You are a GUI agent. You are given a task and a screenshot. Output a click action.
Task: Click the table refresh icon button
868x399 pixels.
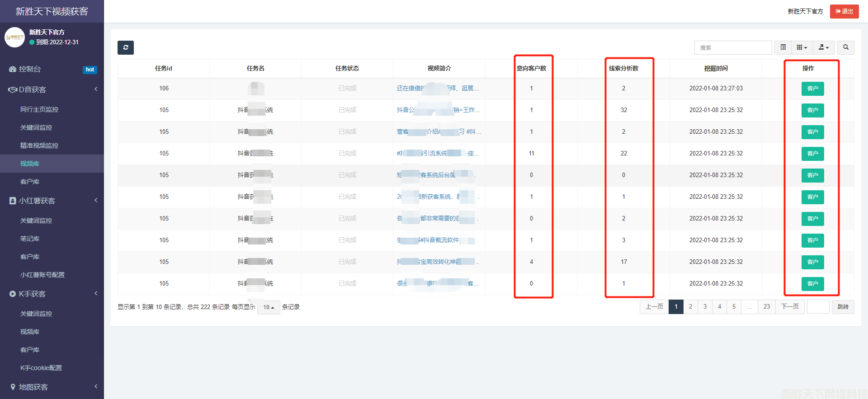coord(126,47)
